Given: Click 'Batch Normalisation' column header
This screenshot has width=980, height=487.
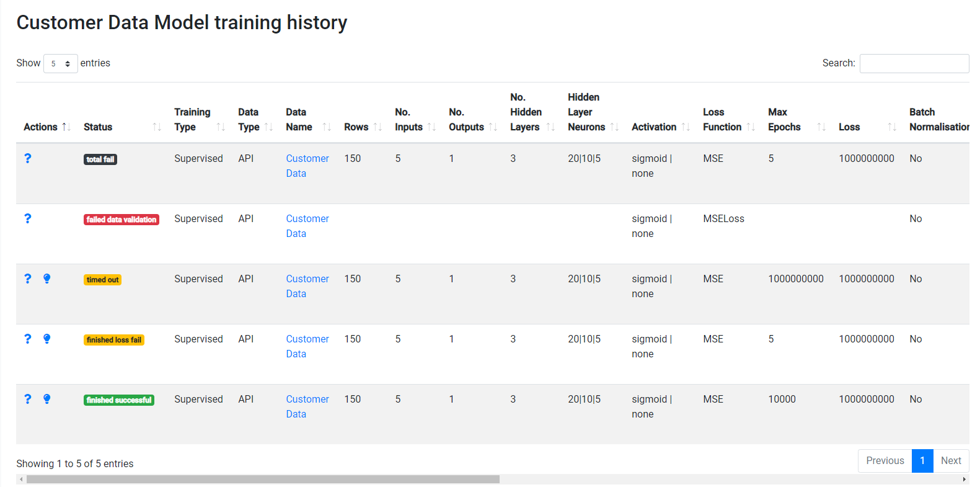Looking at the screenshot, I should tap(939, 119).
